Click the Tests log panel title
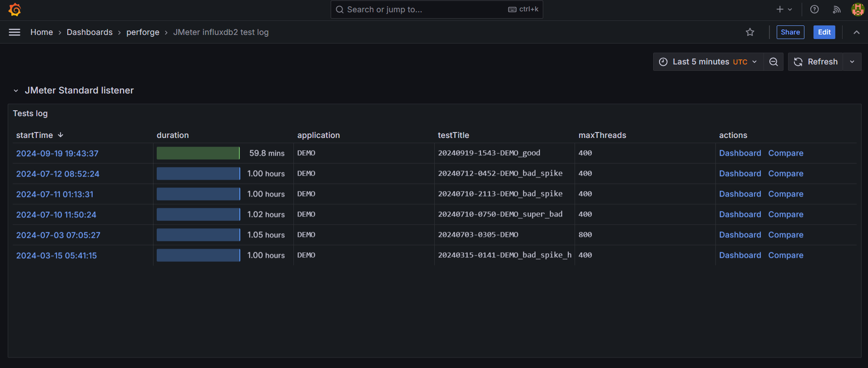868x368 pixels. 30,113
